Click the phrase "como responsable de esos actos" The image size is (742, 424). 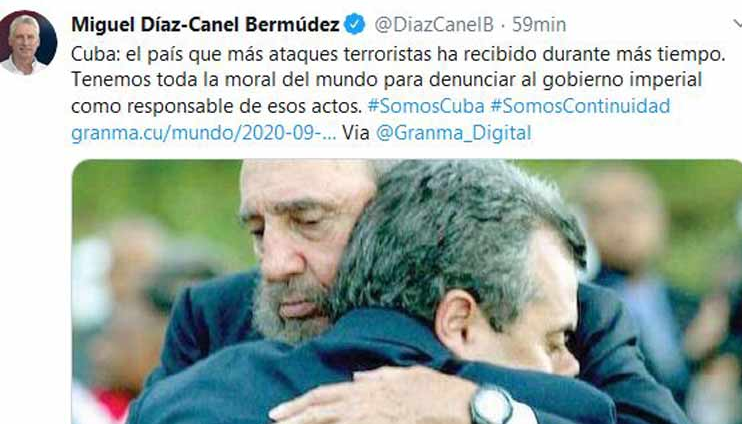pyautogui.click(x=216, y=106)
